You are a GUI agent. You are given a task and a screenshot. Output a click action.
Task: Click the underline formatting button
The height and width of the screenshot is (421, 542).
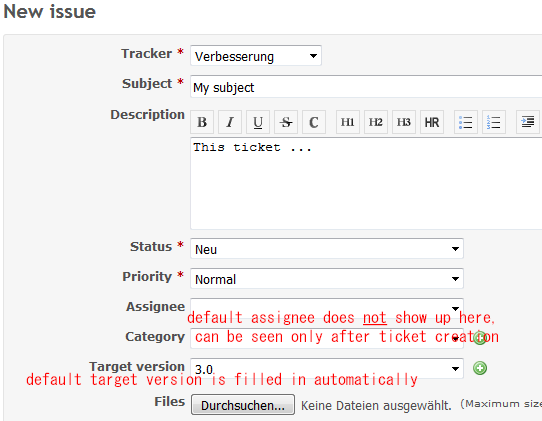coord(258,122)
